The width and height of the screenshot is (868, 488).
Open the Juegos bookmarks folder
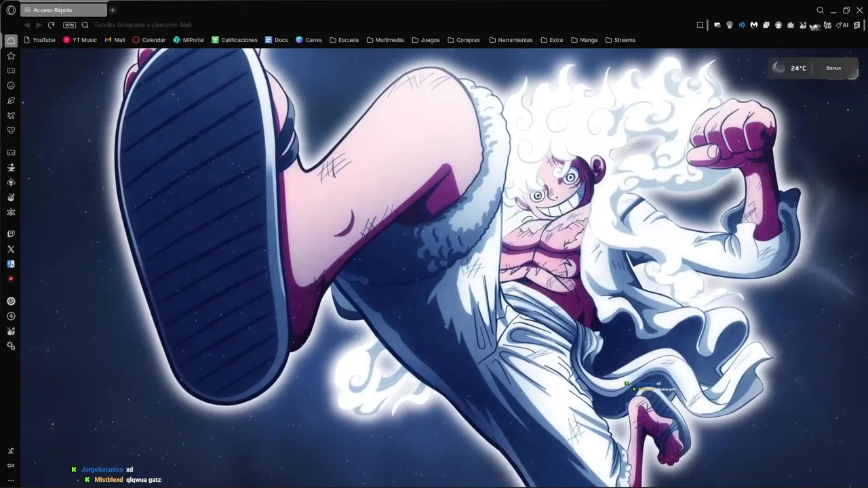click(x=426, y=40)
